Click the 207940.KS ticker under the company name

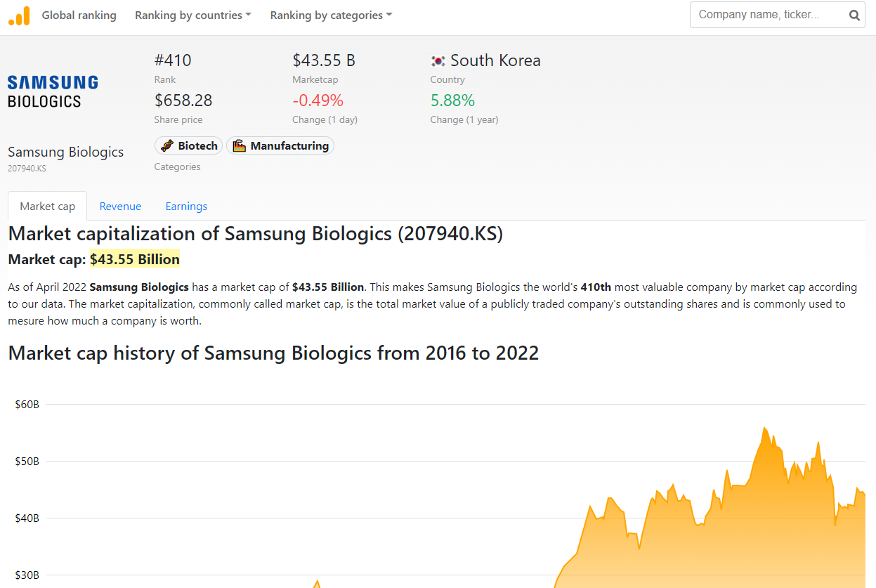[27, 169]
